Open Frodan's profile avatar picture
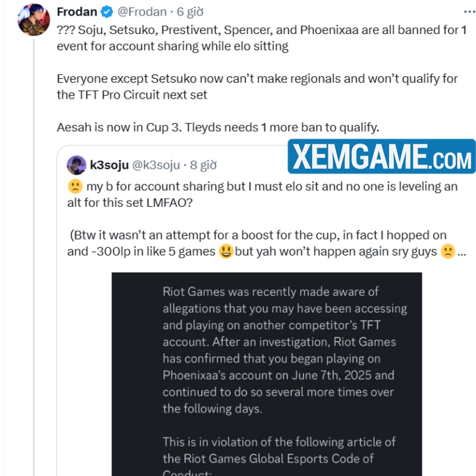 tap(33, 20)
